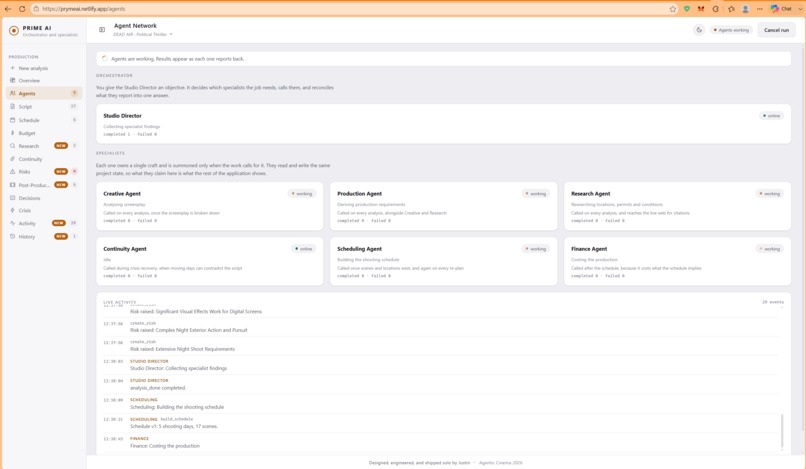This screenshot has height=469, width=806.
Task: Open the Copilot Chat button
Action: [781, 9]
